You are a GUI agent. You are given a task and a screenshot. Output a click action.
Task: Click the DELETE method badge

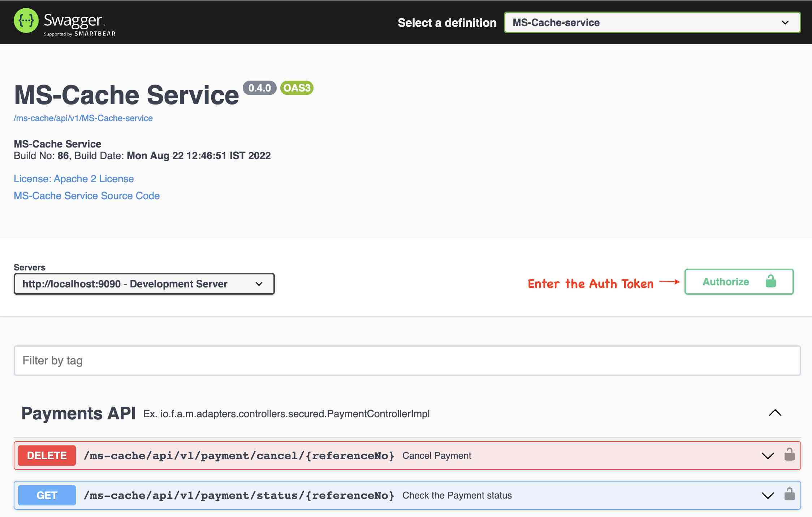click(47, 456)
